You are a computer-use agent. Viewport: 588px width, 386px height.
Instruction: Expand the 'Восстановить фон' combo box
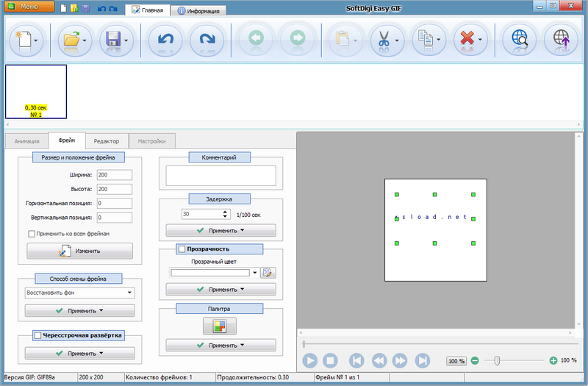(x=129, y=293)
